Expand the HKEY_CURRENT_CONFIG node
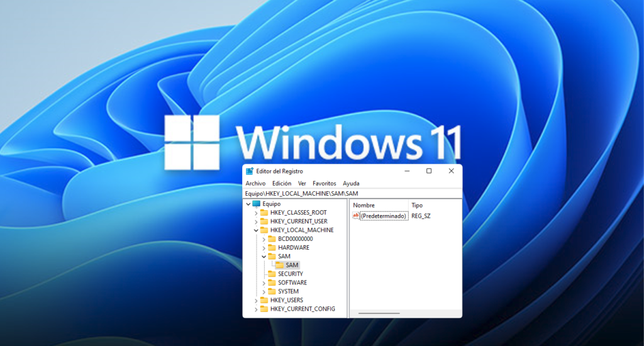Screen dimensions: 644x346 [256, 310]
